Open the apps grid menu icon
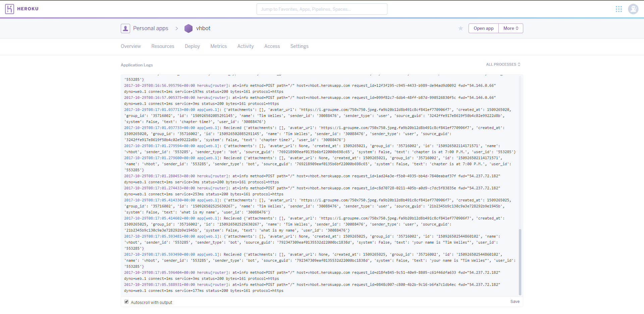 point(619,9)
